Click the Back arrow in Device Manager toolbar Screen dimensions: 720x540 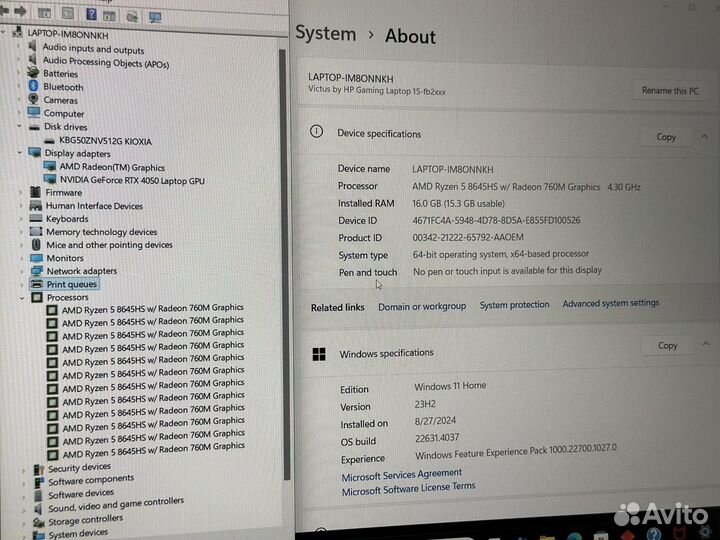[4, 11]
